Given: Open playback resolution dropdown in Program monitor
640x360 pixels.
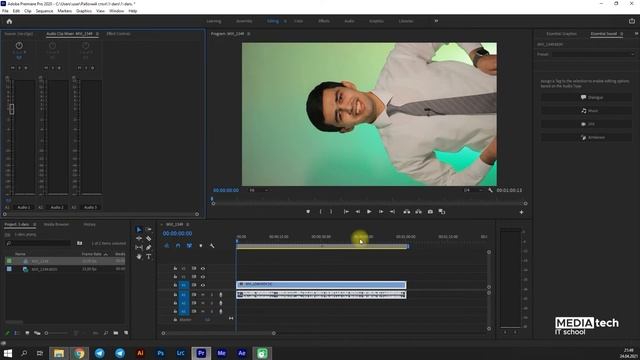Looking at the screenshot, I should (473, 190).
